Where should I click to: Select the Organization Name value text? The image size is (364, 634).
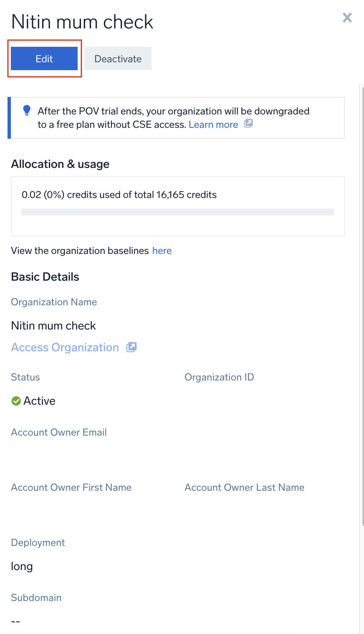tap(53, 326)
